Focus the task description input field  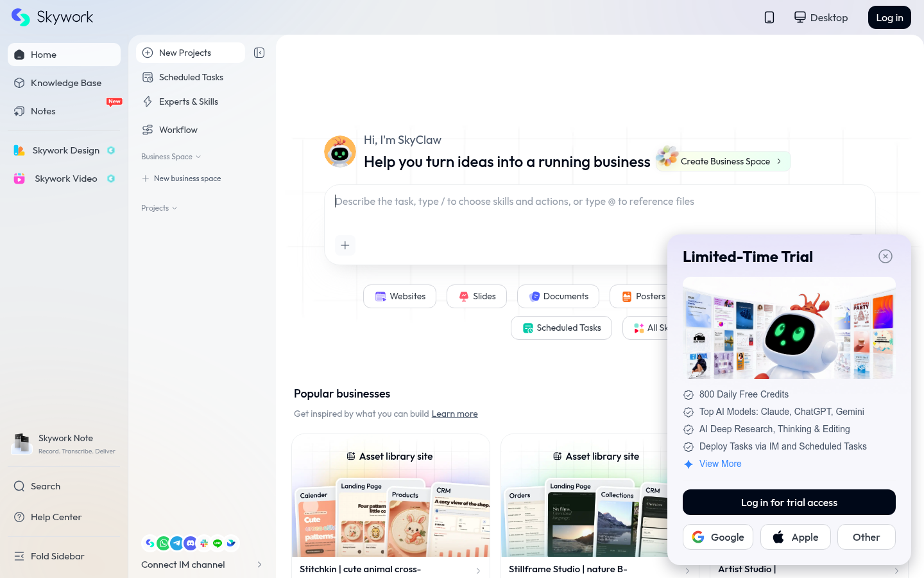coord(600,202)
